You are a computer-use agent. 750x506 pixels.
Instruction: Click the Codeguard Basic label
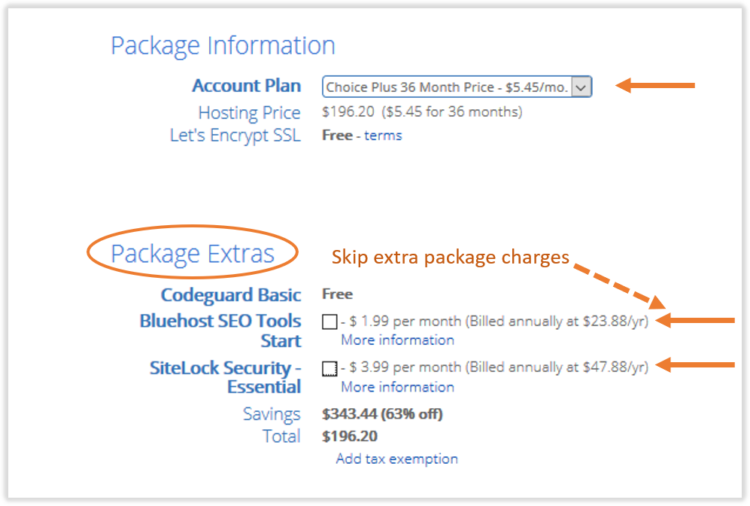pyautogui.click(x=230, y=295)
